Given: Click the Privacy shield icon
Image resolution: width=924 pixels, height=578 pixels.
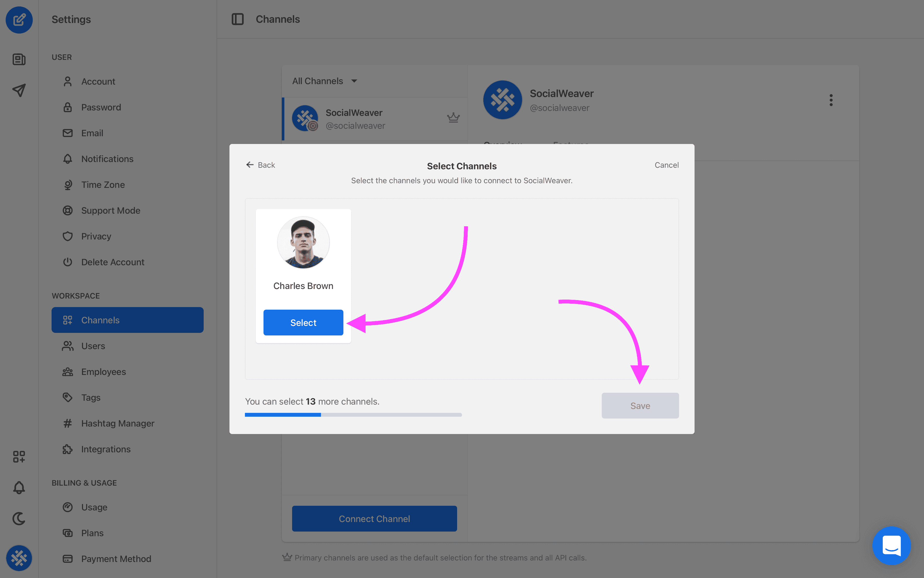Looking at the screenshot, I should pyautogui.click(x=68, y=236).
